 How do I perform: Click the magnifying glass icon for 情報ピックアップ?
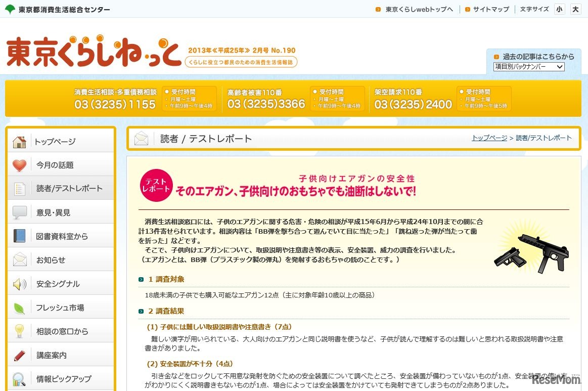[19, 378]
